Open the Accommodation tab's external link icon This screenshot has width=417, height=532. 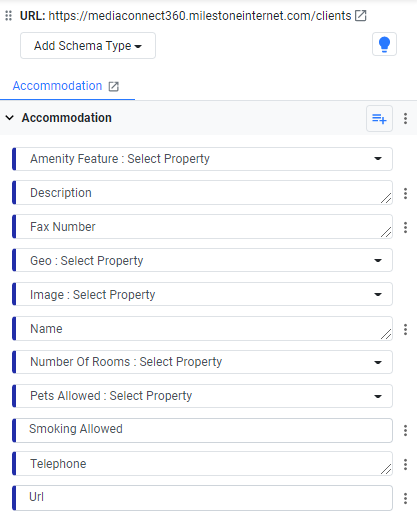tap(114, 87)
